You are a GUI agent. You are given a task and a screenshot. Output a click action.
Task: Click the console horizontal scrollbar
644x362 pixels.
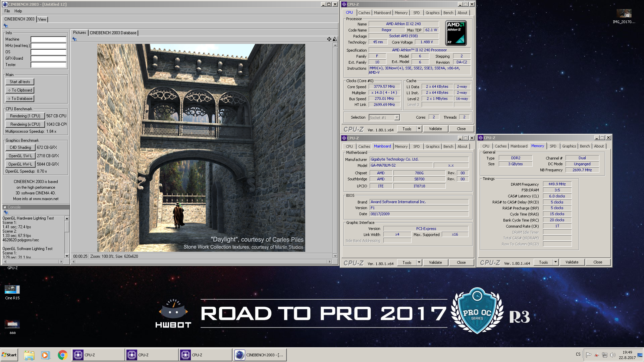33,261
